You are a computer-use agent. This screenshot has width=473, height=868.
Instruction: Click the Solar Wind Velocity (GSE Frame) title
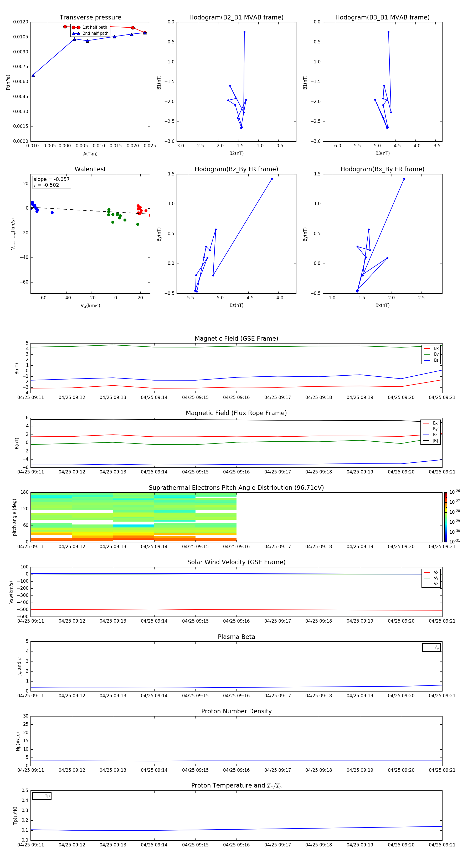coord(236,562)
